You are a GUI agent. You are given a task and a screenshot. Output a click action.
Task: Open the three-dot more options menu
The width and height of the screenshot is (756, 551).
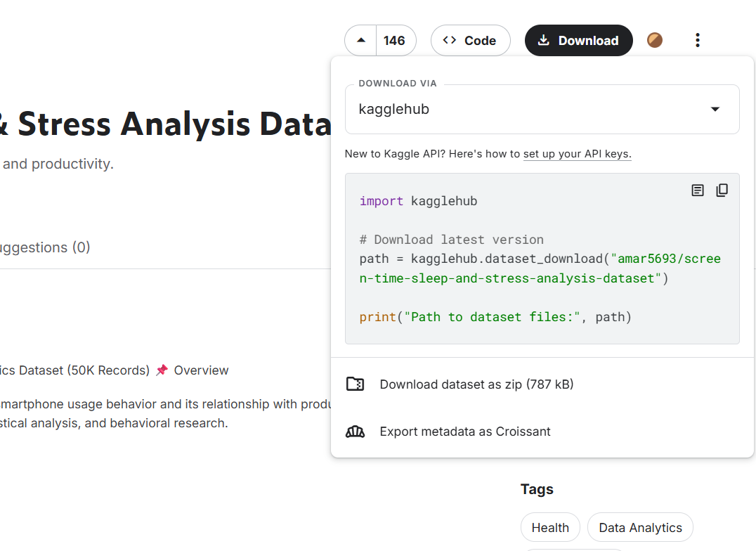[x=697, y=41]
